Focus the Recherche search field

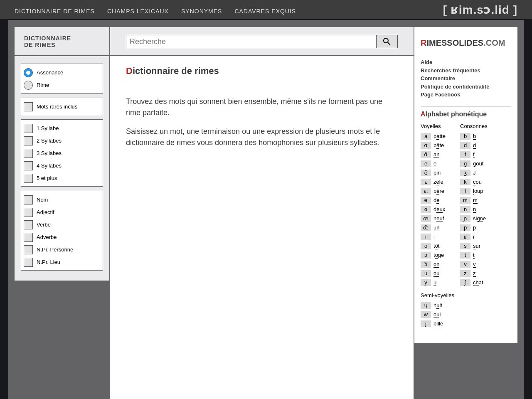(x=251, y=42)
